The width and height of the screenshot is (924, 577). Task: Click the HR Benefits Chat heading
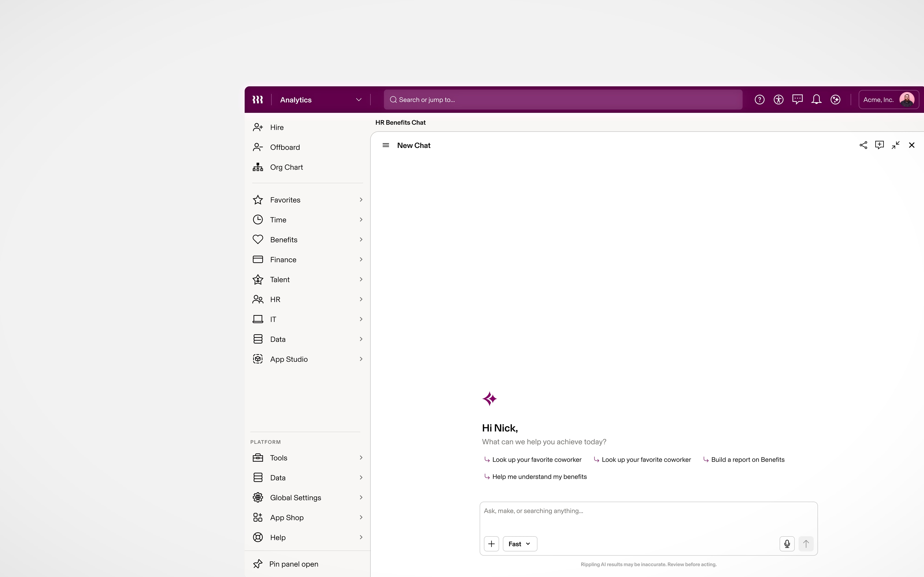point(400,123)
